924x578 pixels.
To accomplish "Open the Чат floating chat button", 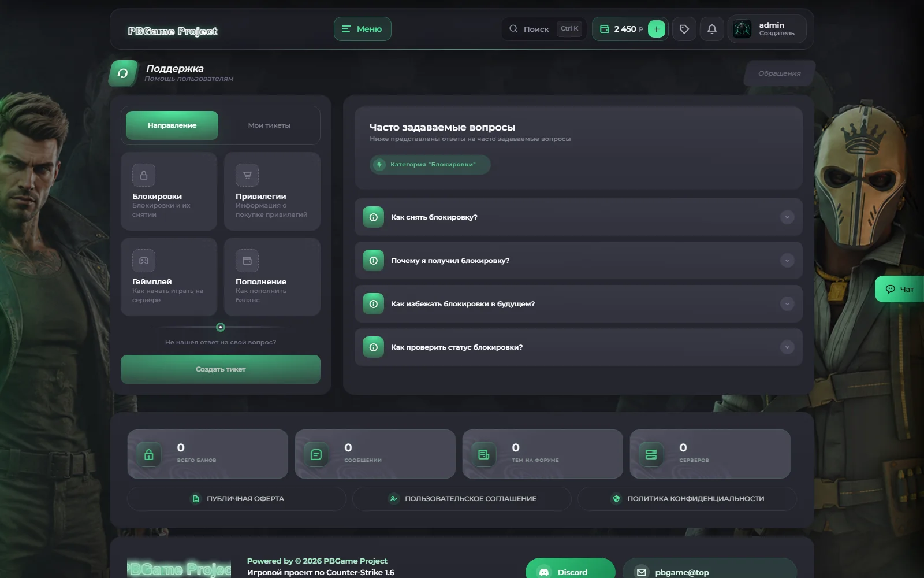I will (900, 289).
